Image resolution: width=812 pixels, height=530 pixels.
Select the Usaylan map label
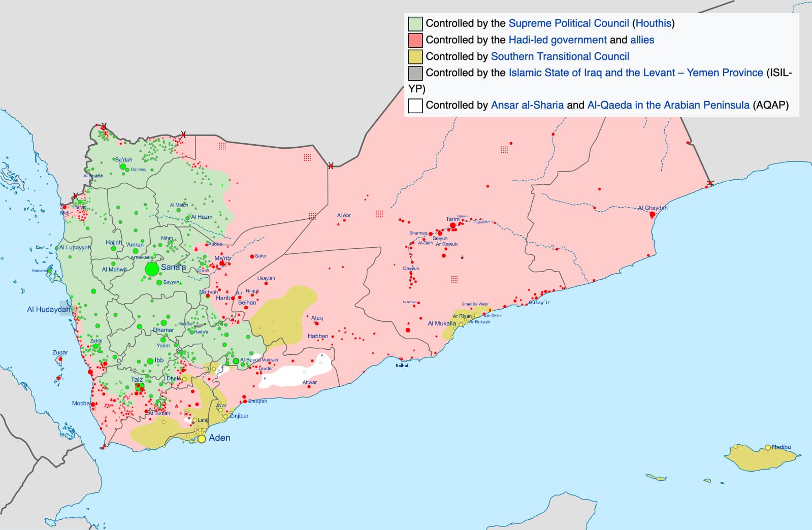(266, 278)
